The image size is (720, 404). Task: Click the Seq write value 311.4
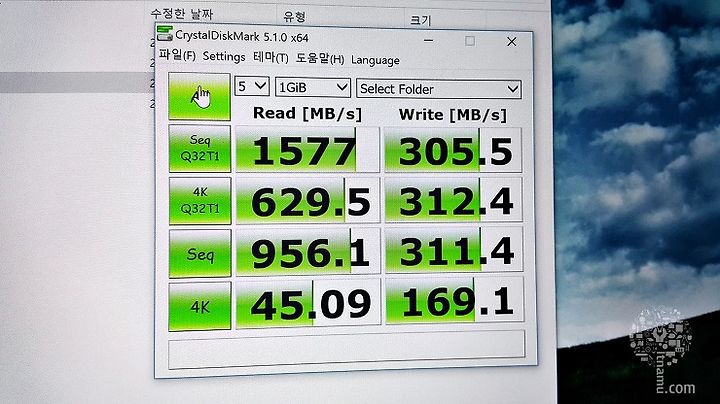(454, 250)
